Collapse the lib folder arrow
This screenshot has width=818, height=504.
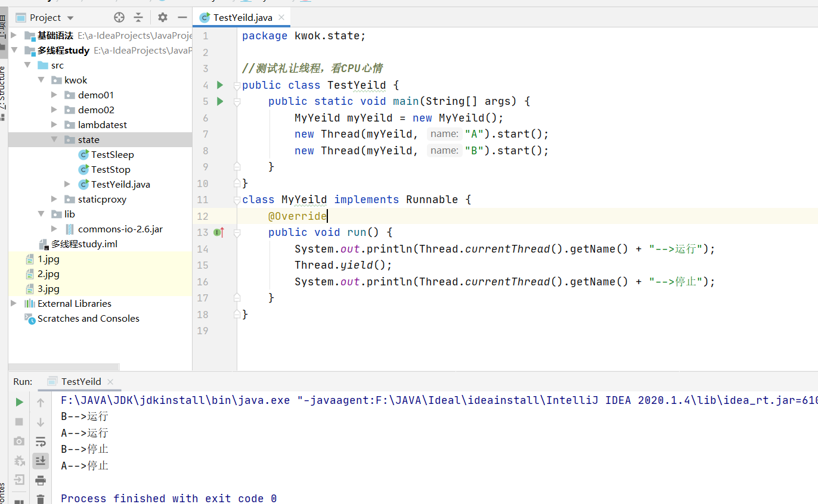pos(41,214)
